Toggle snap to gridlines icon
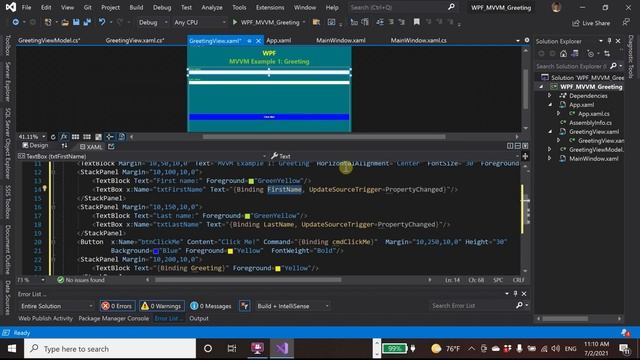Screen dimensions: 640x360 [87, 137]
